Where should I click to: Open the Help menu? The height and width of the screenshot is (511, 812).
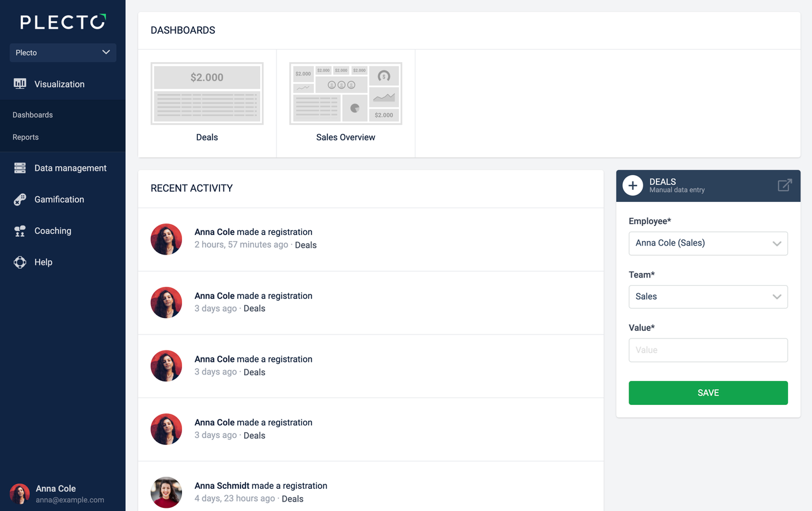click(x=63, y=262)
